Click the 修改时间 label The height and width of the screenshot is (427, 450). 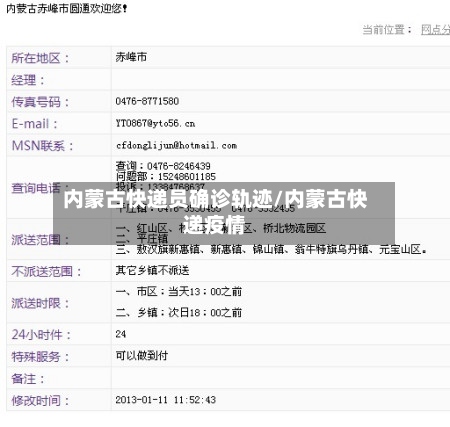[x=40, y=400]
